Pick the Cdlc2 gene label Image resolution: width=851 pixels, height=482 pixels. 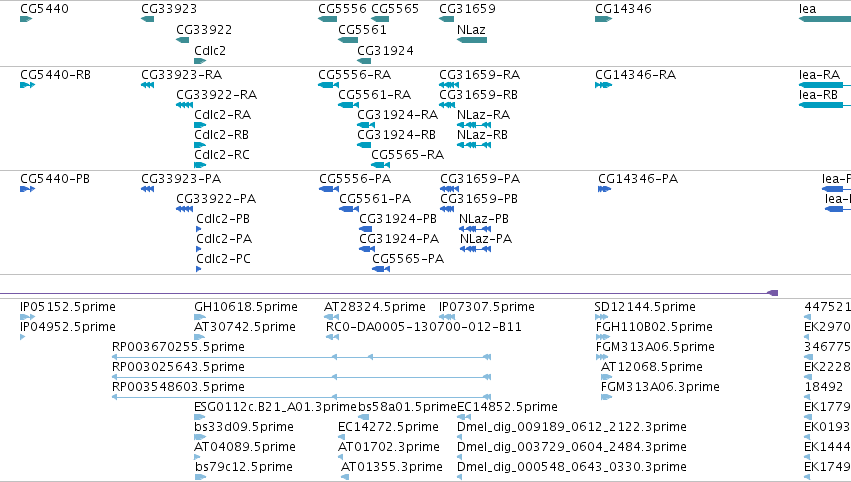[210, 50]
